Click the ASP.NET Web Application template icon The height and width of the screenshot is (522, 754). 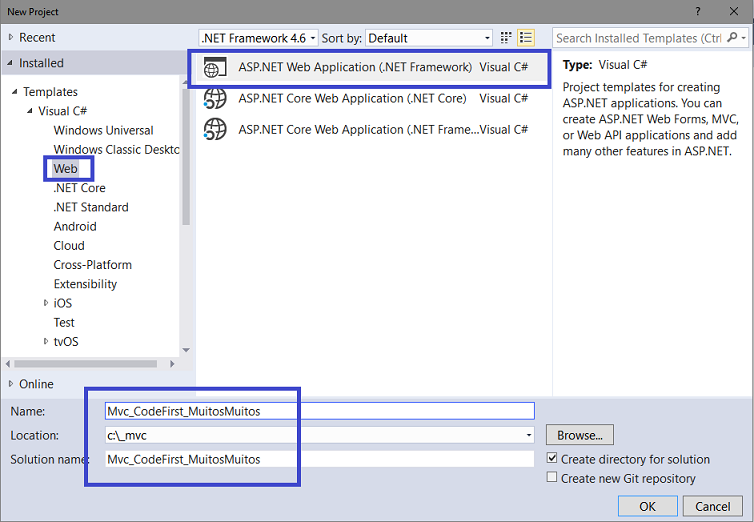click(214, 67)
